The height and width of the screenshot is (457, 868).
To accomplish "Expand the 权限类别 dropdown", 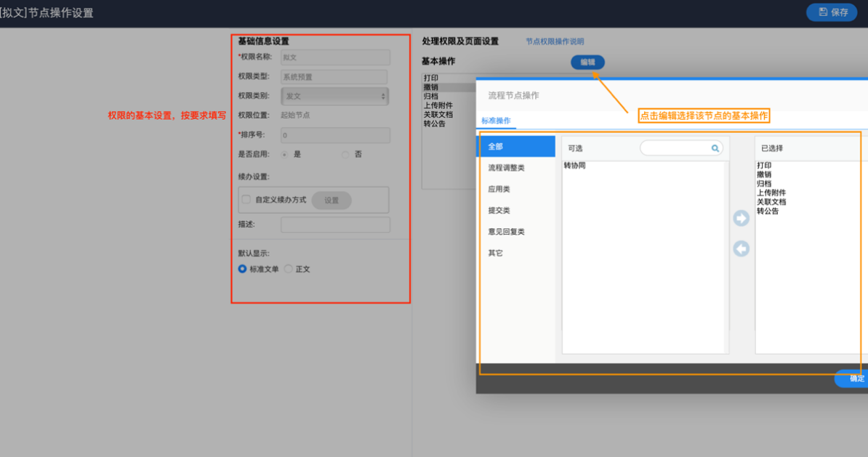I will point(335,96).
